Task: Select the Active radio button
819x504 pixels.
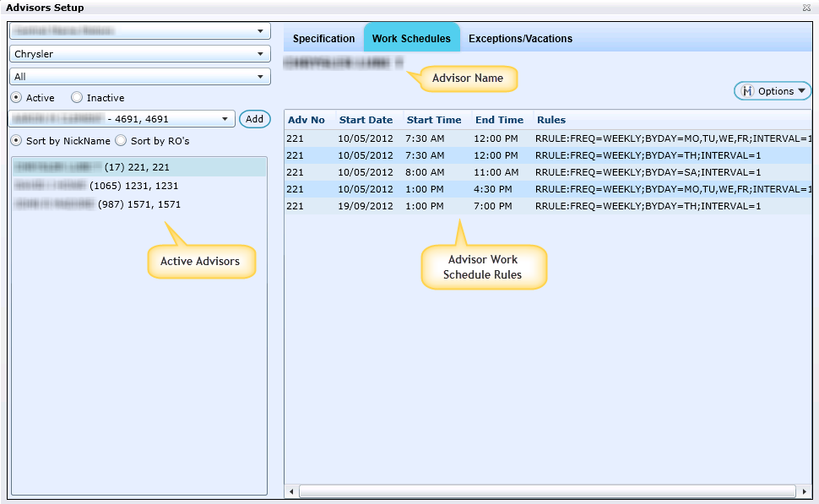Action: (x=16, y=98)
